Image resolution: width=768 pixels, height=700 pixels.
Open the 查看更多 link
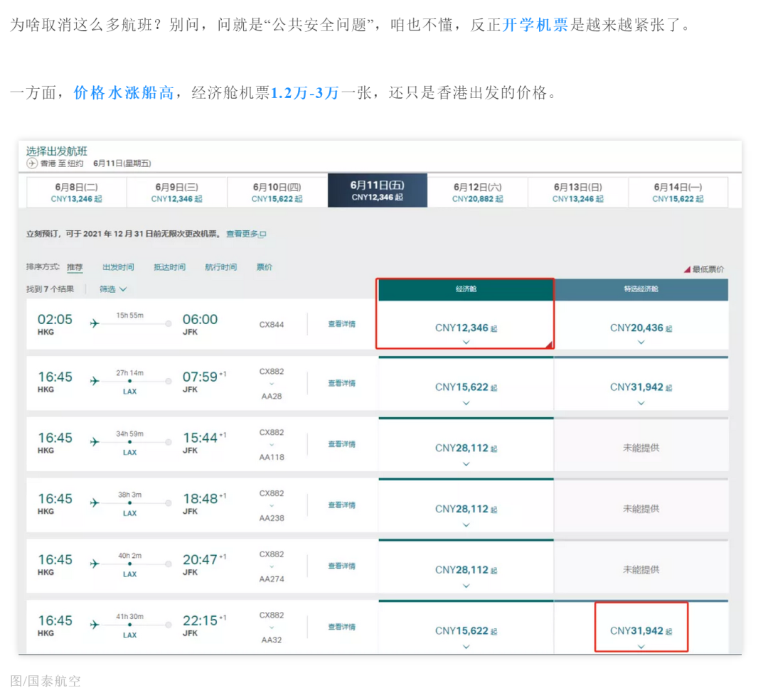point(242,234)
